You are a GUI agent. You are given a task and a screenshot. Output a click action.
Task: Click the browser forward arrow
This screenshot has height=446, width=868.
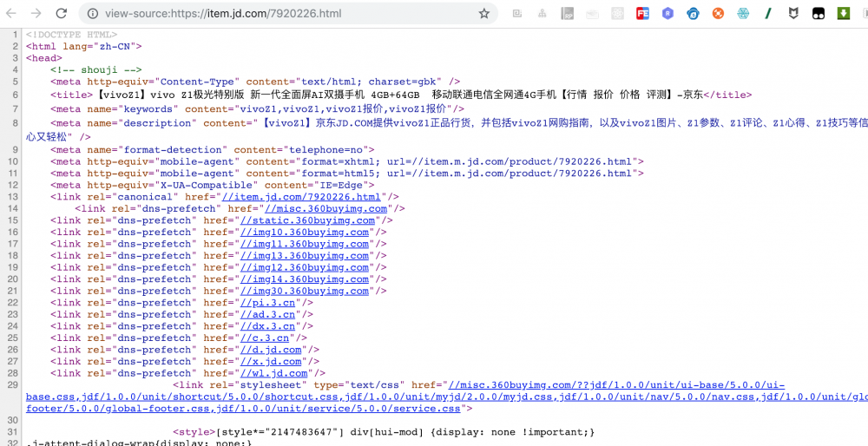(36, 13)
